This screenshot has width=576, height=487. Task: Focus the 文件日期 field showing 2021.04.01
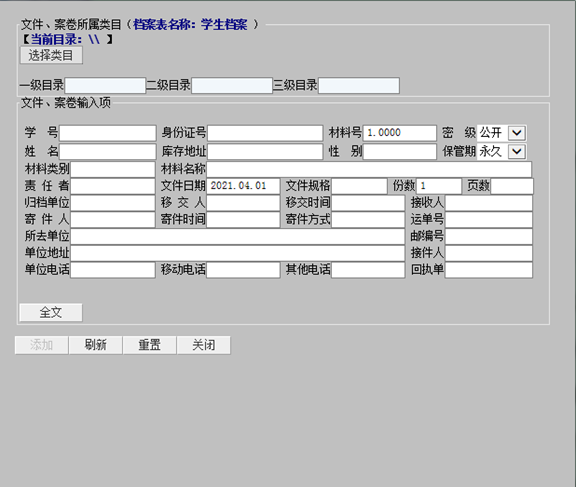click(x=243, y=186)
